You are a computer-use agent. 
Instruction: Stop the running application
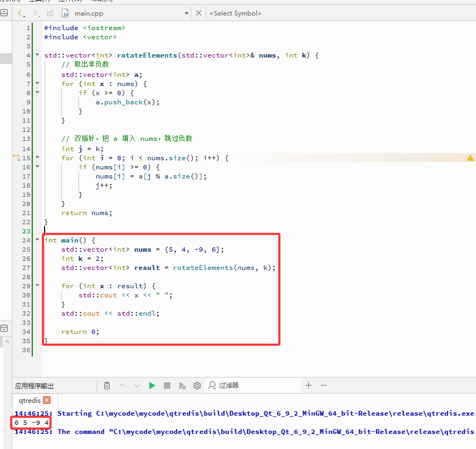pyautogui.click(x=167, y=386)
